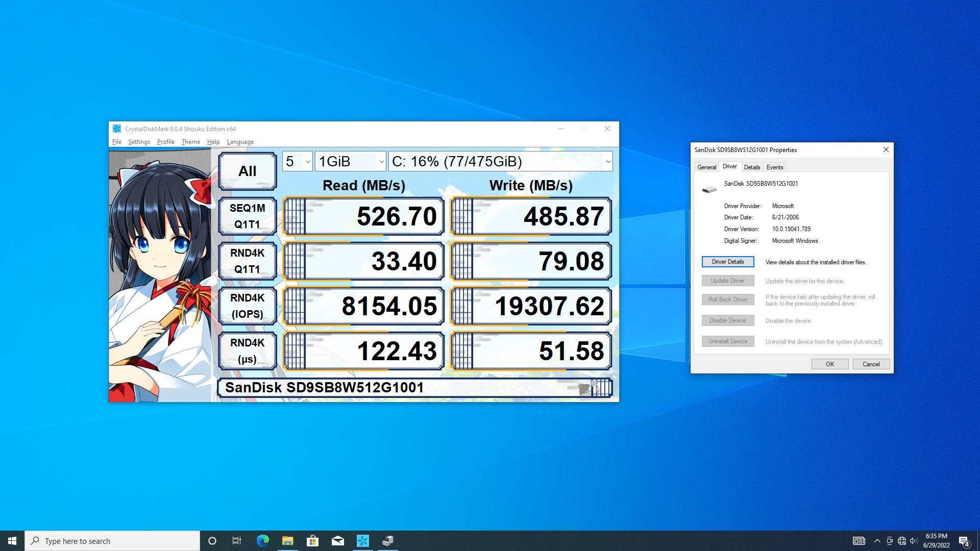Click the Shizuku character image

[x=160, y=275]
